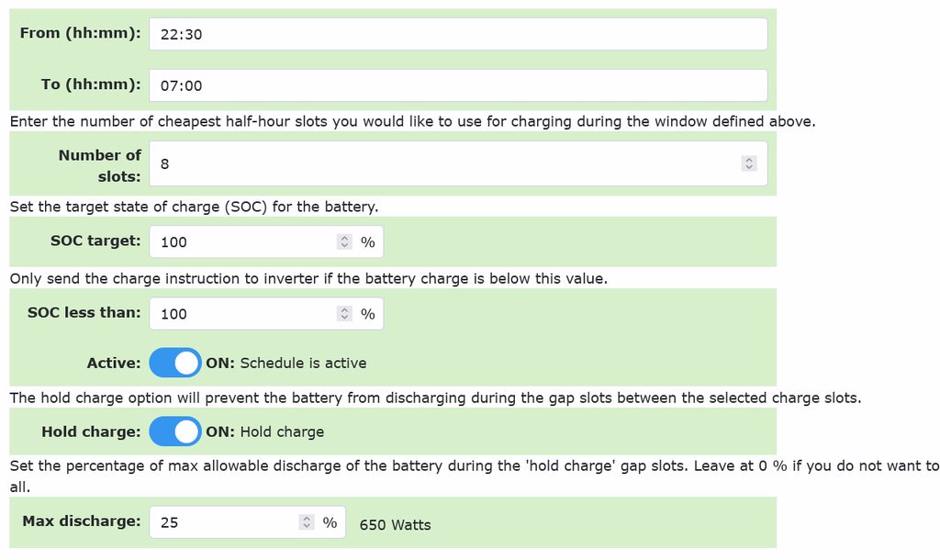Image resolution: width=940 pixels, height=560 pixels.
Task: Disable the Hold charge switch
Action: click(x=175, y=431)
